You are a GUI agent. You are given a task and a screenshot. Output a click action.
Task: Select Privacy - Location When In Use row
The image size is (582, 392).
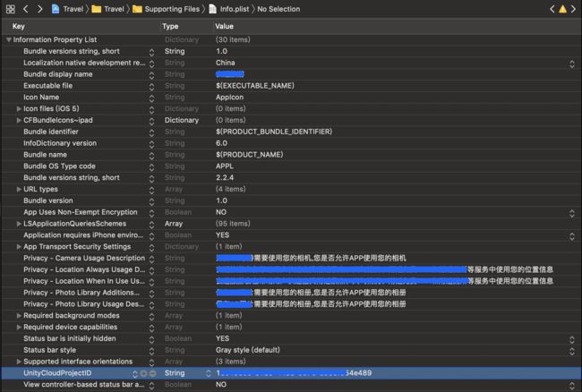tap(291, 281)
